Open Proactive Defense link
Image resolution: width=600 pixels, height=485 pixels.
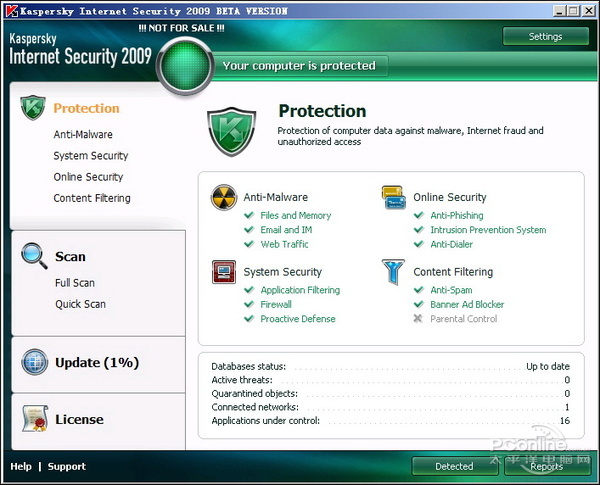click(298, 318)
